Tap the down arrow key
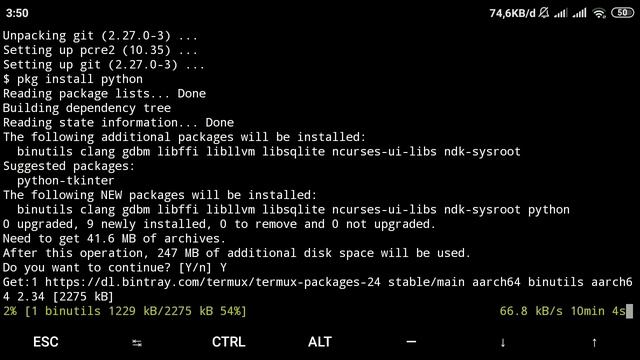This screenshot has width=640, height=360. pos(503,342)
